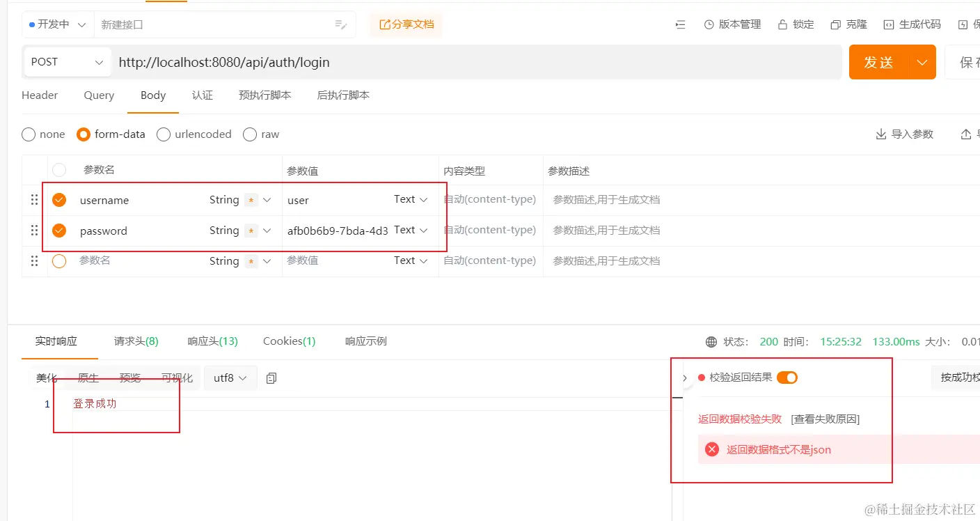980x521 pixels.
Task: Open the 响应头(13) tab
Action: tap(213, 341)
